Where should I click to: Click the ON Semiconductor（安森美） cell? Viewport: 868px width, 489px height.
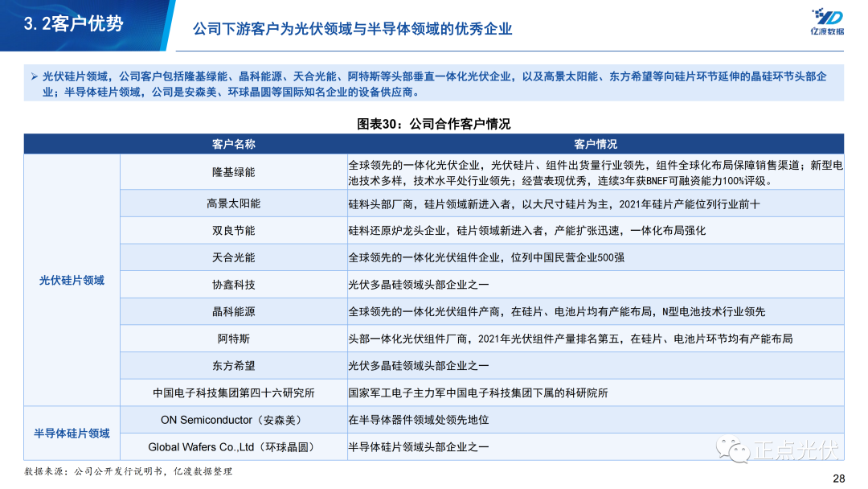(x=234, y=420)
